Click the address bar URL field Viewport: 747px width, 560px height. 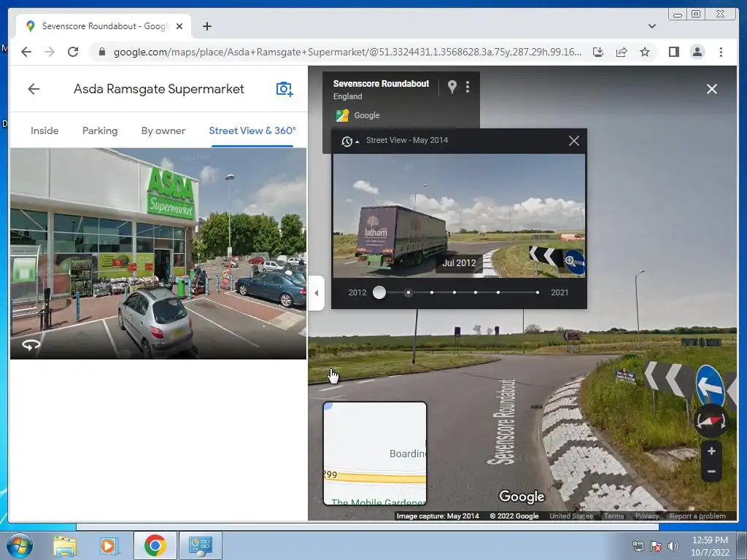(x=347, y=52)
